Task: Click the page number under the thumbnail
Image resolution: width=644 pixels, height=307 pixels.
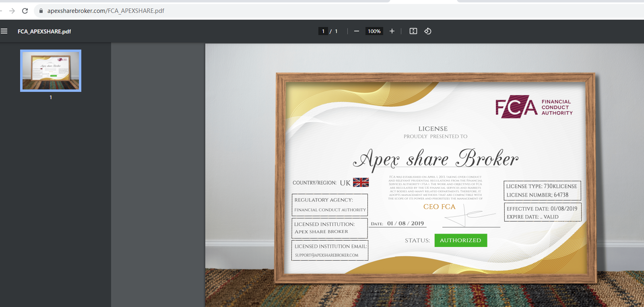Action: point(51,97)
